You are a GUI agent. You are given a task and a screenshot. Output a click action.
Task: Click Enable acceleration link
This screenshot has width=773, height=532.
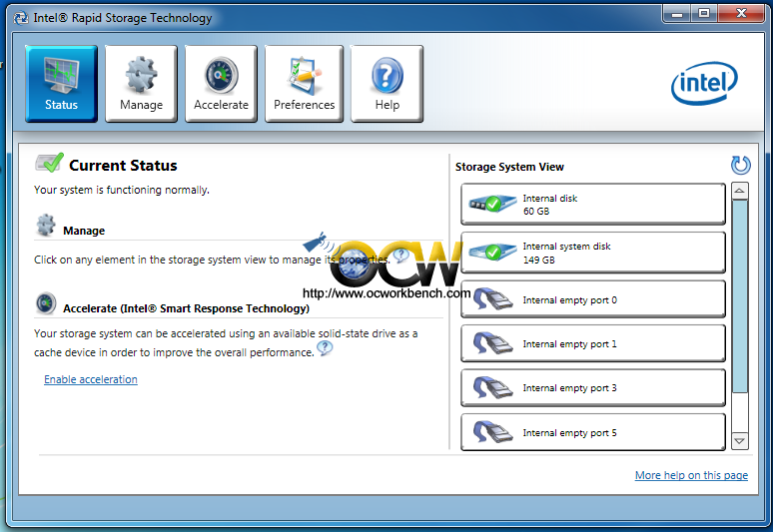[x=91, y=379]
